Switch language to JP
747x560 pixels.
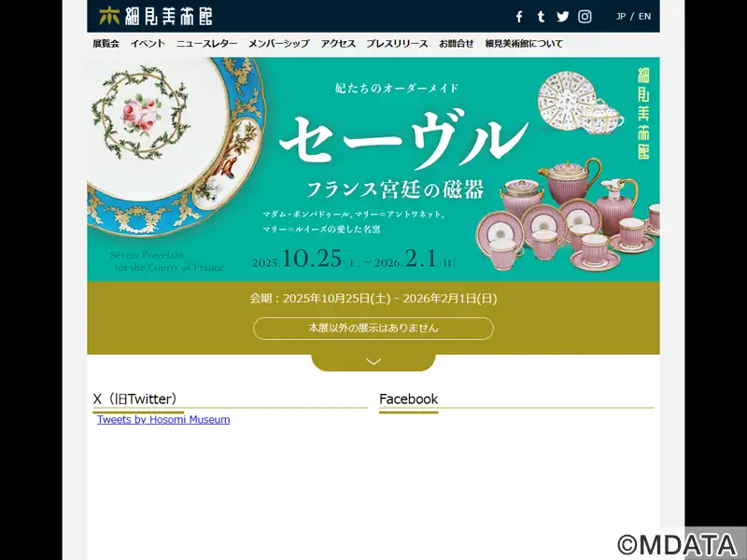point(621,16)
